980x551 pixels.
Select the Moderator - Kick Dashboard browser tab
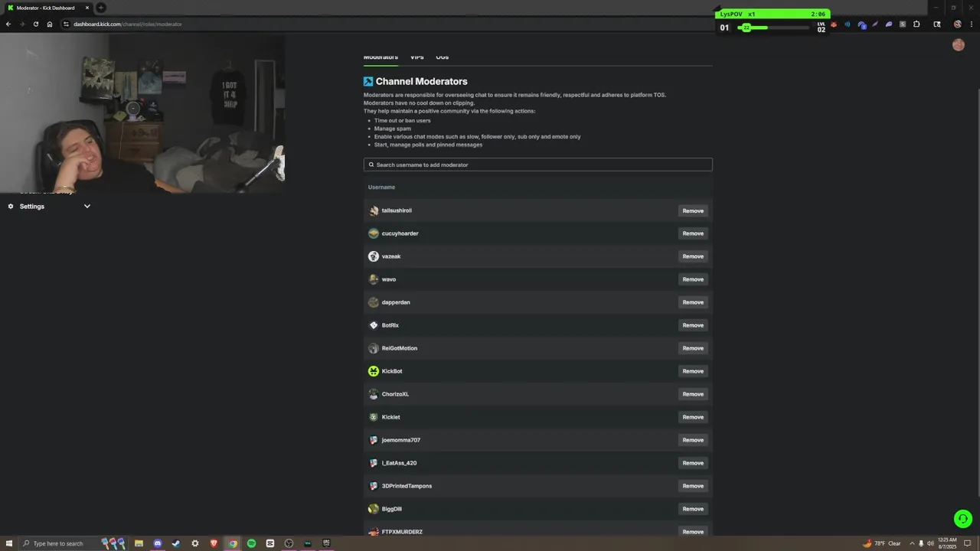[47, 8]
